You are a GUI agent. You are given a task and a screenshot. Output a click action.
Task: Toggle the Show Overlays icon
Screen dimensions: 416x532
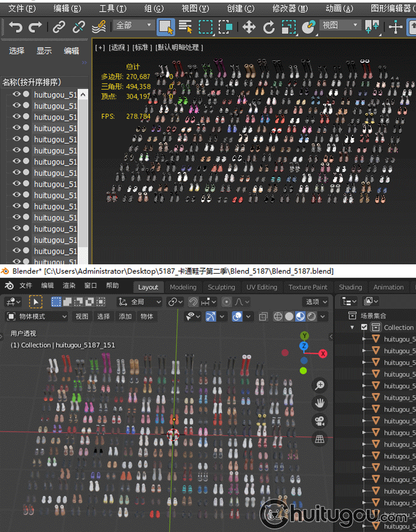coord(237,316)
